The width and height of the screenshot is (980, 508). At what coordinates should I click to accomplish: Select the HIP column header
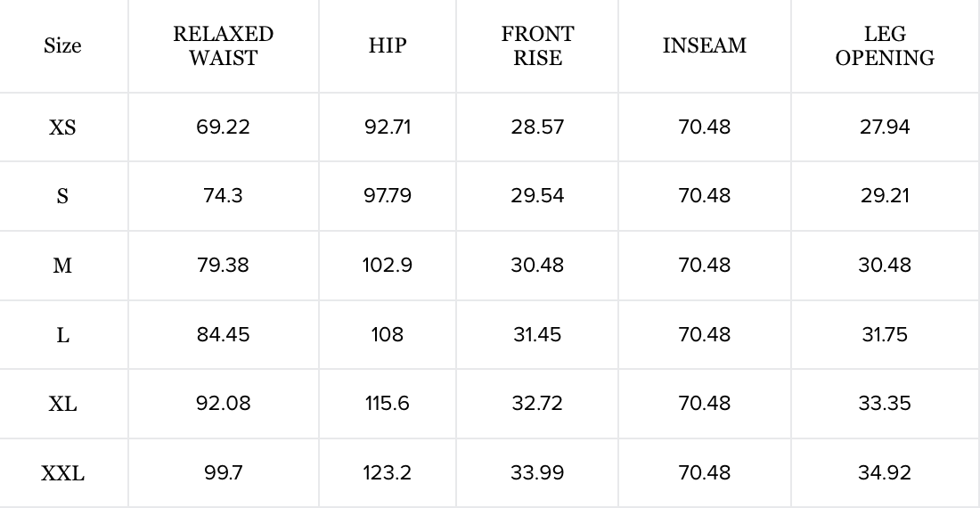pyautogui.click(x=387, y=46)
